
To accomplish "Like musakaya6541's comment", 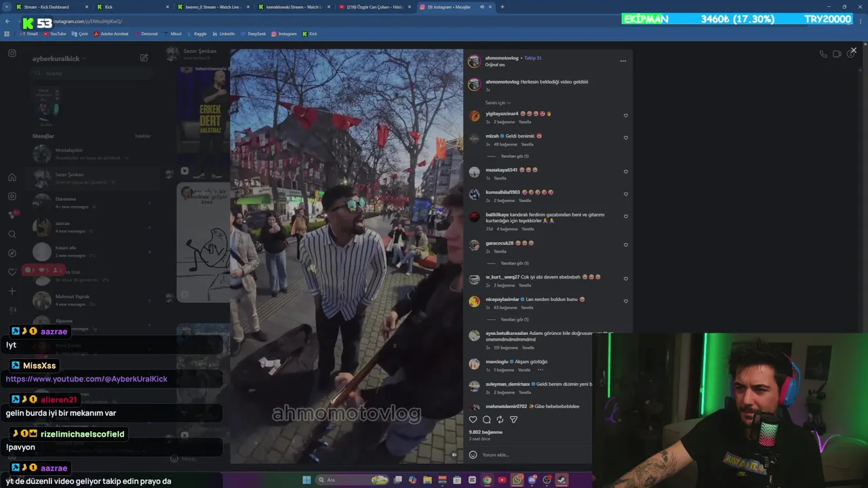I will [625, 172].
